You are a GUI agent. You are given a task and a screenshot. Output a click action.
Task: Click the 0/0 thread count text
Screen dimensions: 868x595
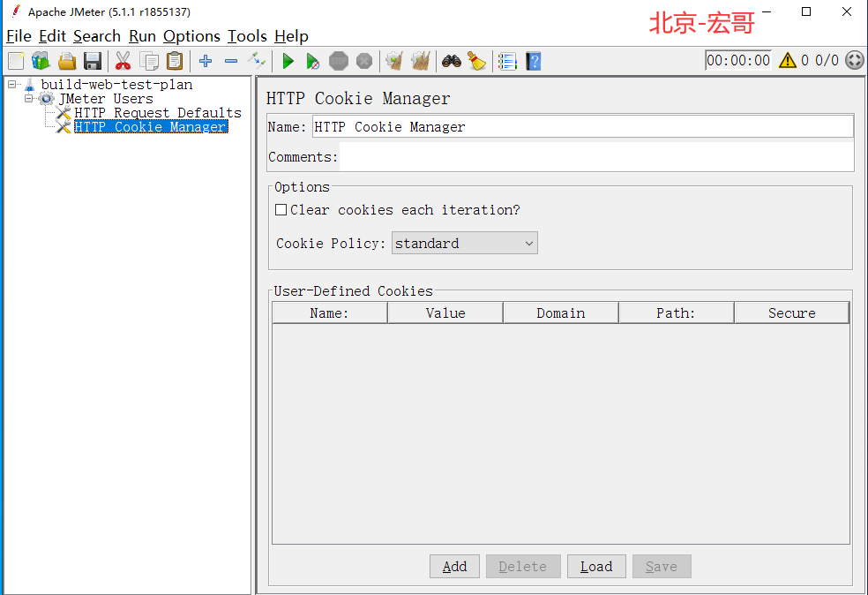tap(827, 60)
